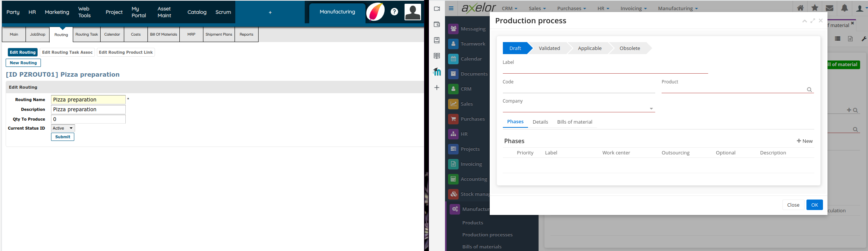Open the Current Status ID dropdown
This screenshot has height=251, width=868.
(63, 128)
